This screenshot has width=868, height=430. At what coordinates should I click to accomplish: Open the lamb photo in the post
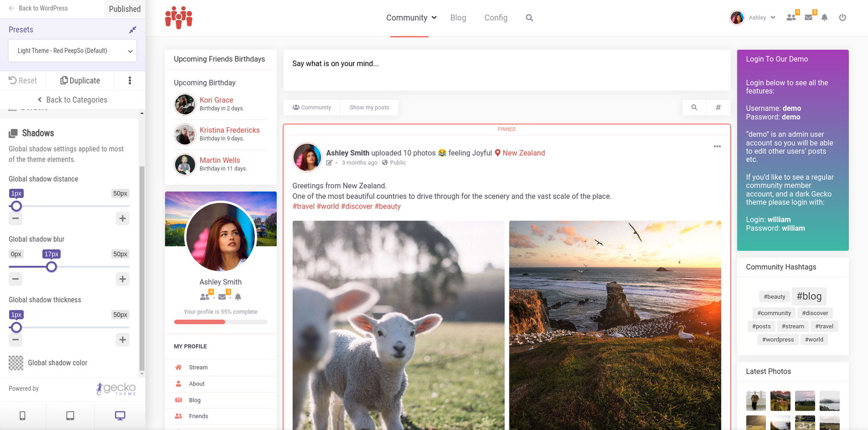(398, 325)
